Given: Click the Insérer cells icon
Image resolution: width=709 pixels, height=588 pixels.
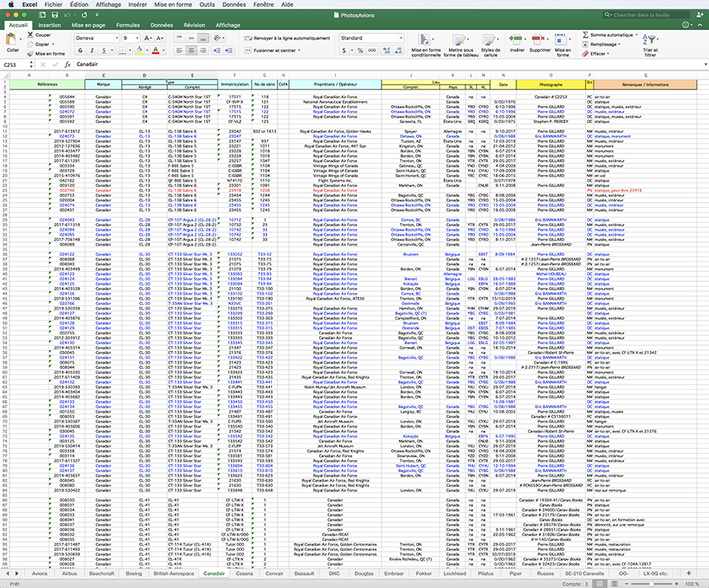Looking at the screenshot, I should coord(516,39).
